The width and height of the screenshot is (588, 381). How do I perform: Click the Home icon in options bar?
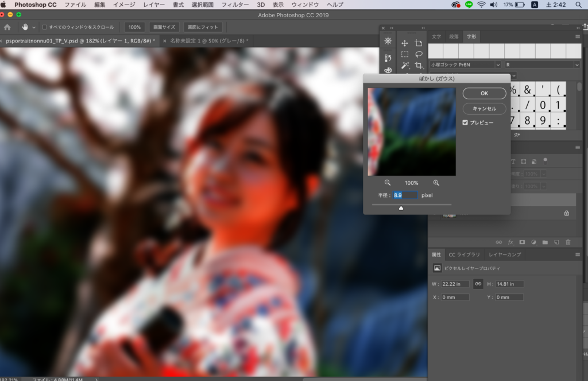point(7,27)
